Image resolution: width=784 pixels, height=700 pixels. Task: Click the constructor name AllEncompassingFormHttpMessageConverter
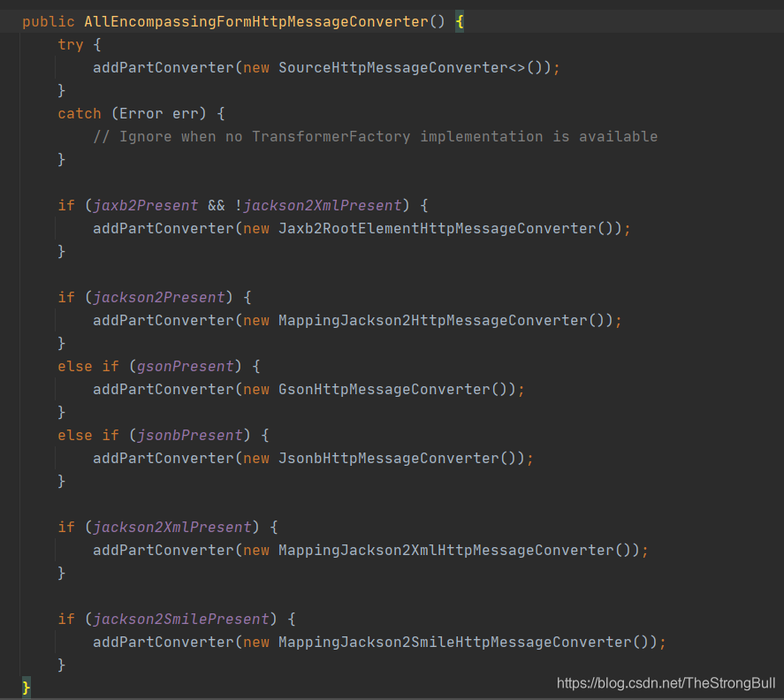point(256,21)
